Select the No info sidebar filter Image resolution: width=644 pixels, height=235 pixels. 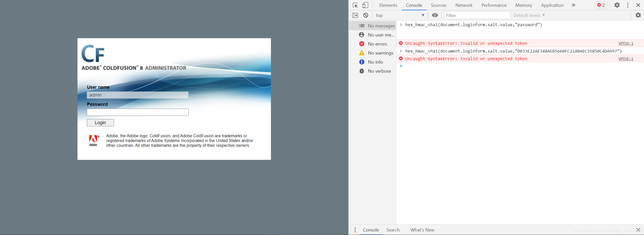coord(373,62)
